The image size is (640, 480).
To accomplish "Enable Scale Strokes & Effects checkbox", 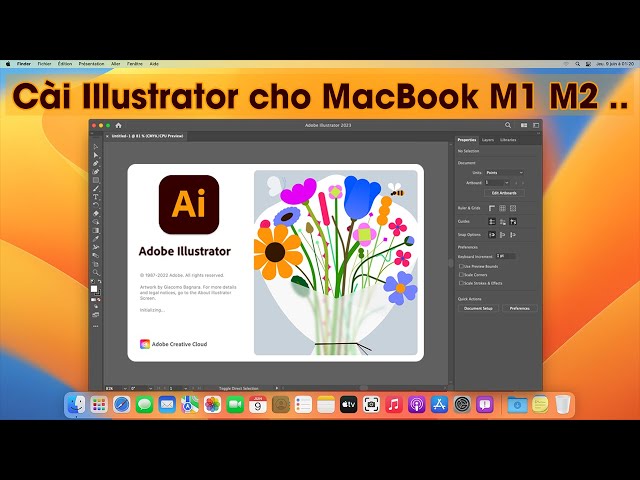I will coord(461,283).
